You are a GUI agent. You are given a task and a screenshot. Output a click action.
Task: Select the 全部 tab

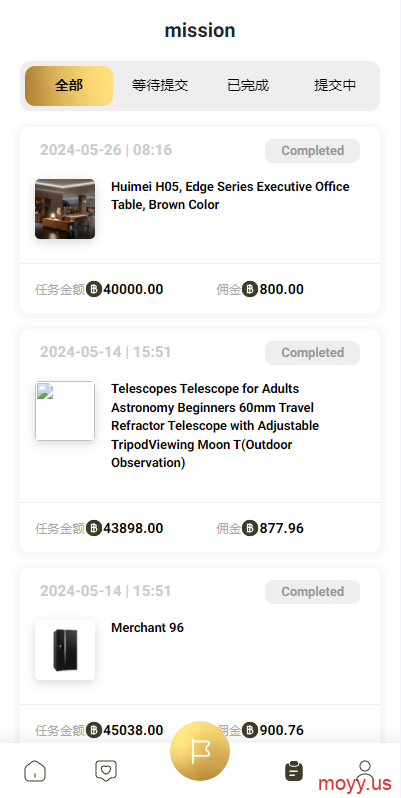coord(69,86)
